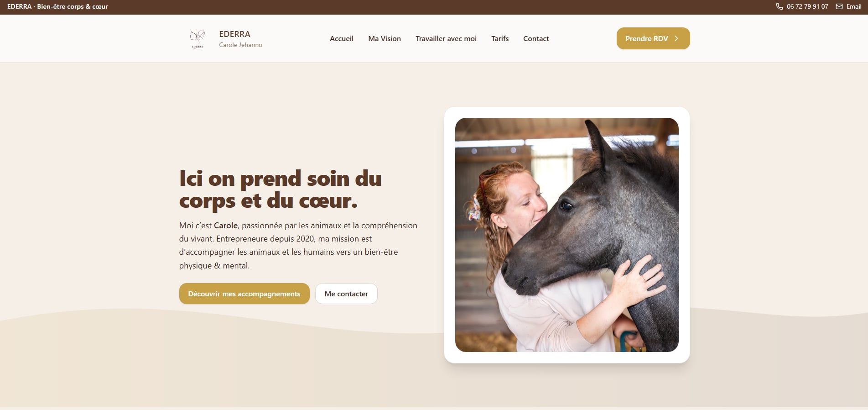
Task: Click the phone icon in top bar
Action: pyautogui.click(x=780, y=6)
